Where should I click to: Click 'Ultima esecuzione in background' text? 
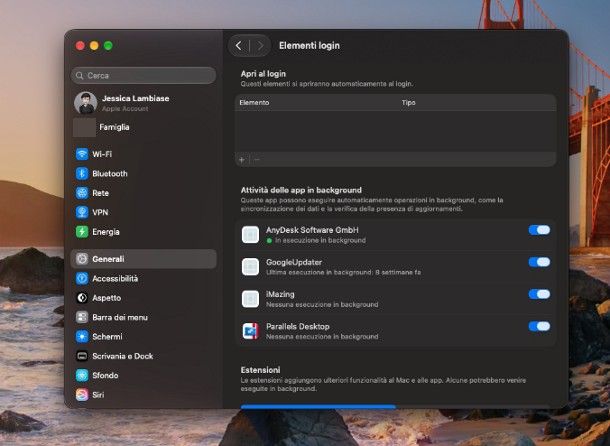pos(344,272)
